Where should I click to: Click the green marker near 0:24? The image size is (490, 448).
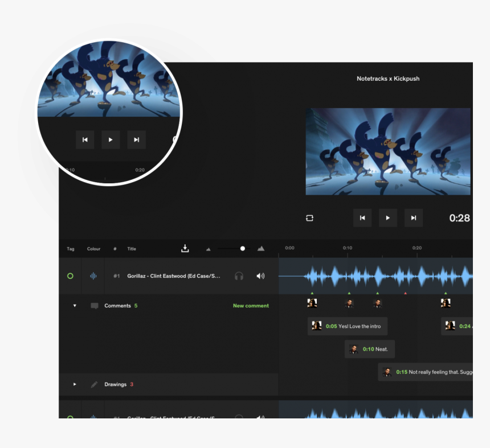[446, 294]
